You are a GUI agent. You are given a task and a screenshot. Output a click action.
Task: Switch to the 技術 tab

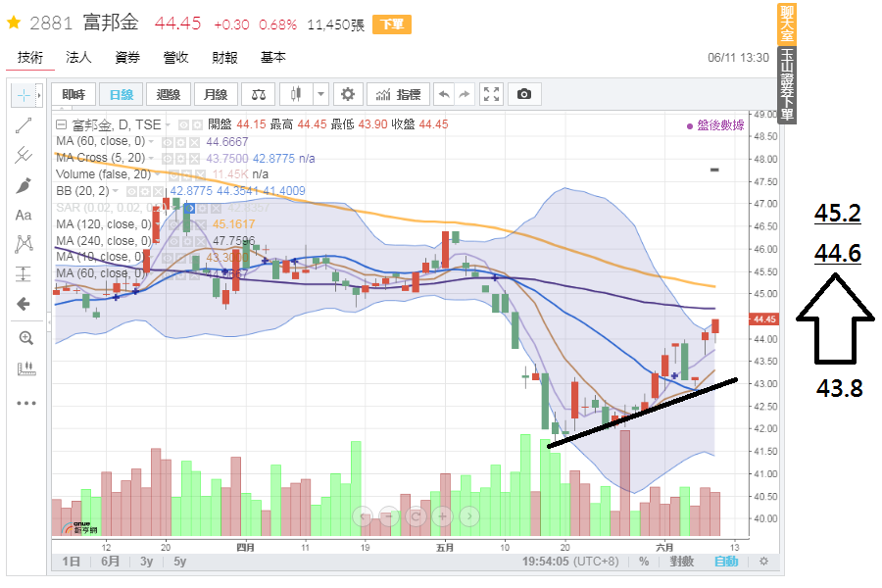(x=30, y=58)
